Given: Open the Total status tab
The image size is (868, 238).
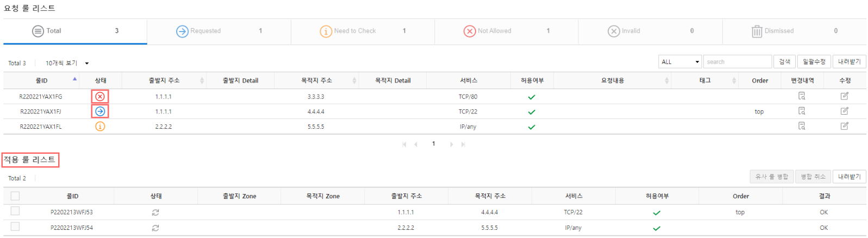Looking at the screenshot, I should [x=75, y=32].
